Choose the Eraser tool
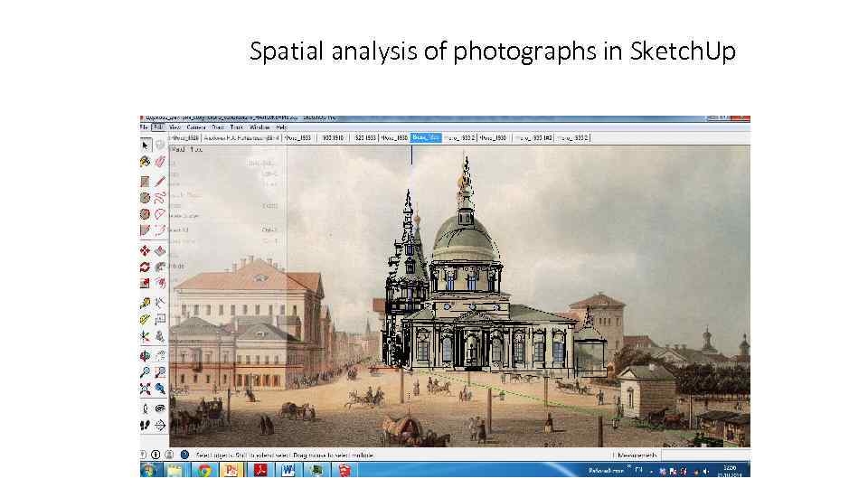The image size is (868, 488). [160, 162]
